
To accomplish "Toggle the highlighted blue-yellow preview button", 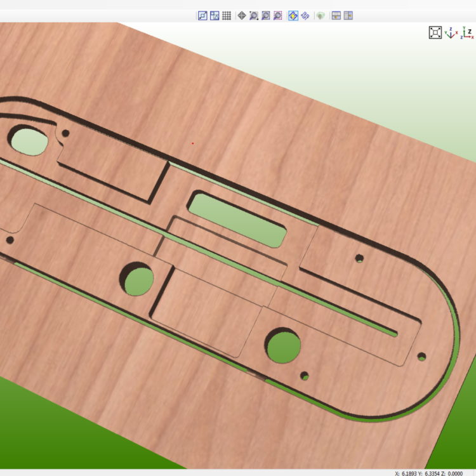I will [293, 15].
